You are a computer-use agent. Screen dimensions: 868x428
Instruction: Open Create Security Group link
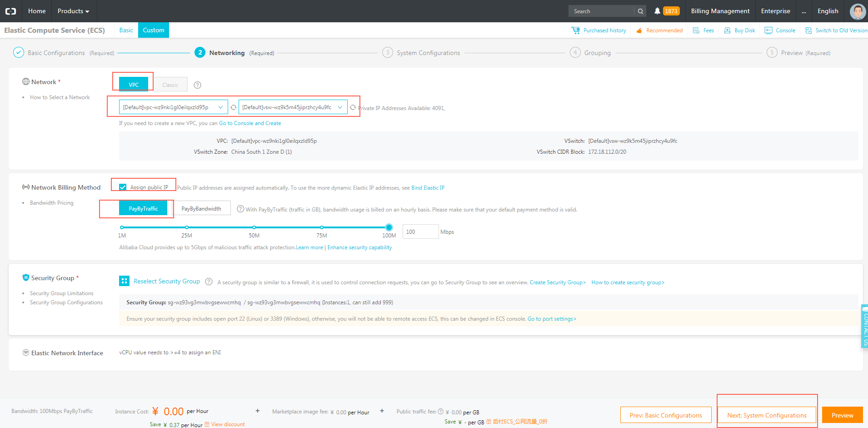[558, 282]
